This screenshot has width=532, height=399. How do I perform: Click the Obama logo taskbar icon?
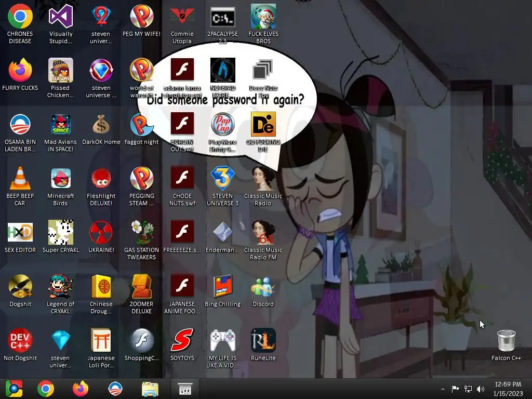(115, 389)
